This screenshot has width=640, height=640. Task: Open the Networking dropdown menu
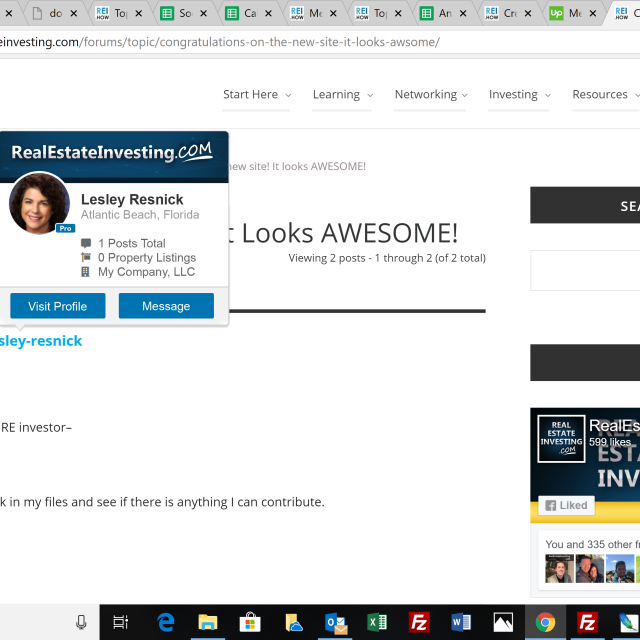click(x=431, y=95)
